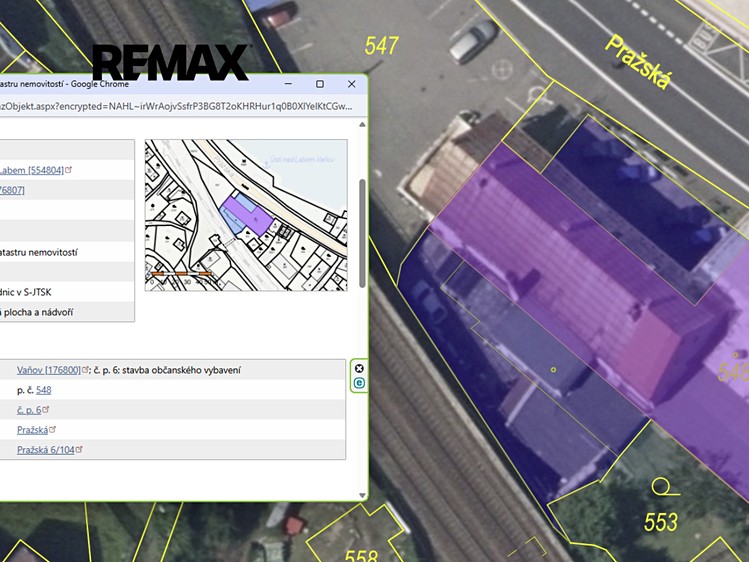
Task: Click the popup scrollbar down arrow
Action: (362, 496)
